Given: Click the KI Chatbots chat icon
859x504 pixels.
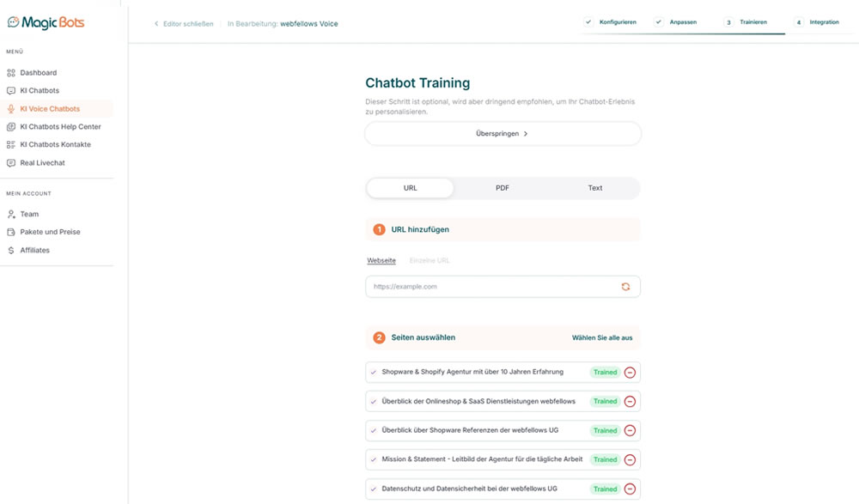Looking at the screenshot, I should (x=11, y=90).
